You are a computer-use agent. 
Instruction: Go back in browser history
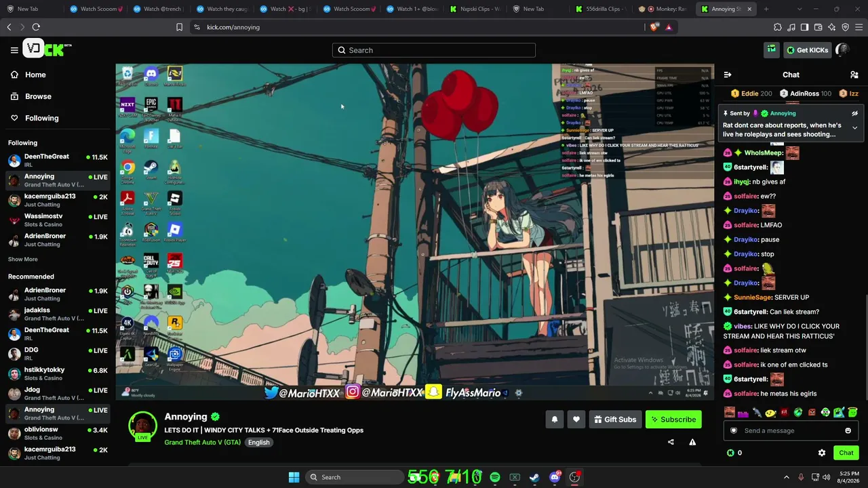point(9,27)
